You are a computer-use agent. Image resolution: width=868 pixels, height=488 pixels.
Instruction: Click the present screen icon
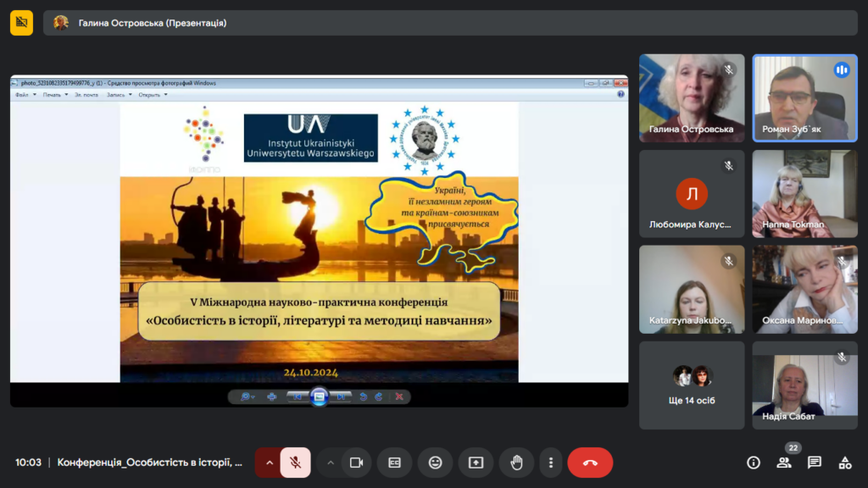click(476, 463)
